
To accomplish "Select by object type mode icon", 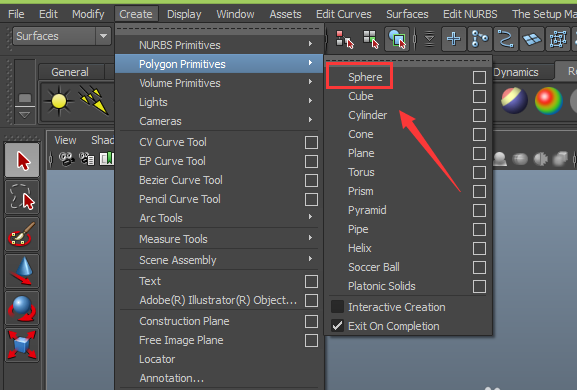I will (371, 39).
